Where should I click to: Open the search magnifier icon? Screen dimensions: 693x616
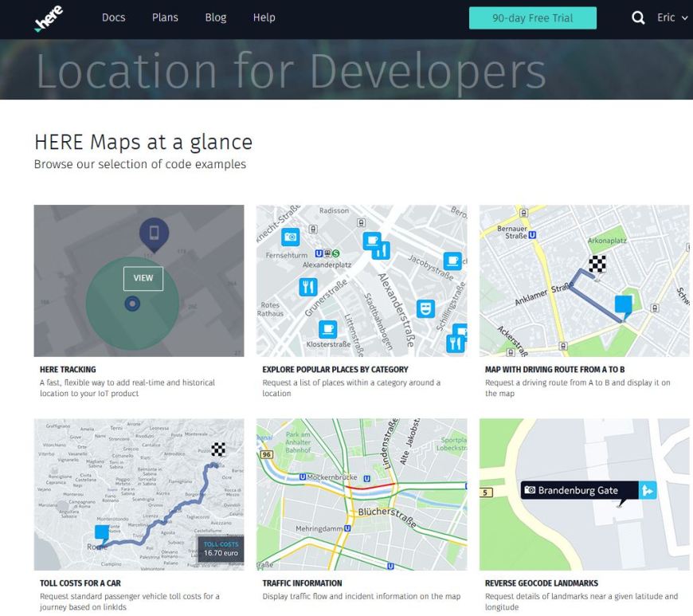point(638,18)
